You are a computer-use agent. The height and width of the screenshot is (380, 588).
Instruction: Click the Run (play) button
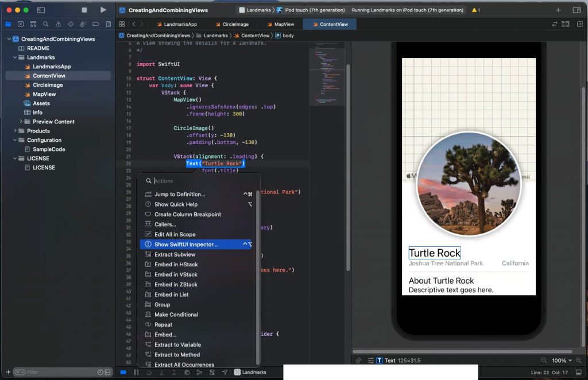click(103, 10)
